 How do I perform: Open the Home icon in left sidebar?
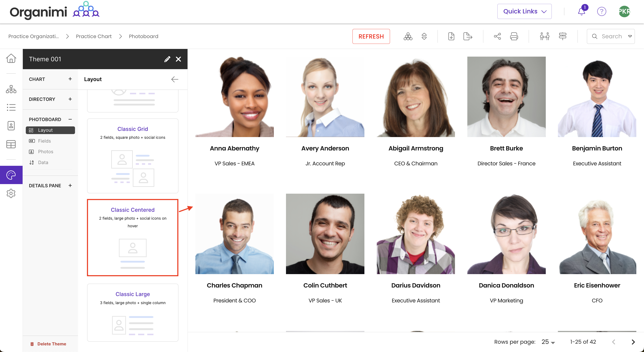(x=11, y=58)
